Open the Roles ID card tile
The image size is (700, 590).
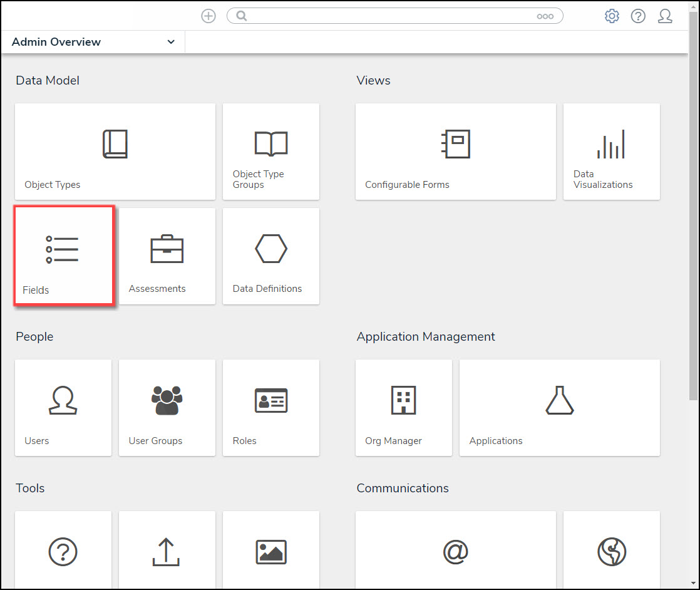tap(270, 407)
